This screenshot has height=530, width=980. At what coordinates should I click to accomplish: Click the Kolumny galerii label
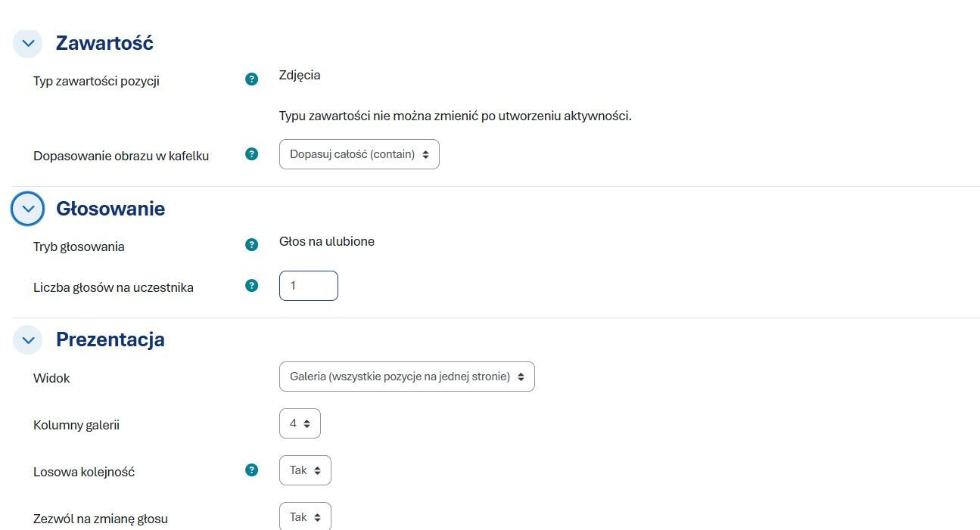coord(76,425)
